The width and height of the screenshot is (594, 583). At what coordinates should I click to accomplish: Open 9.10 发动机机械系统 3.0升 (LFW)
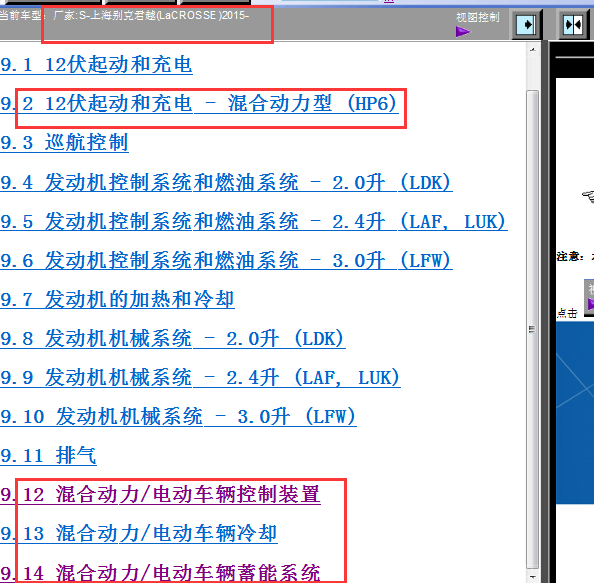pos(178,416)
